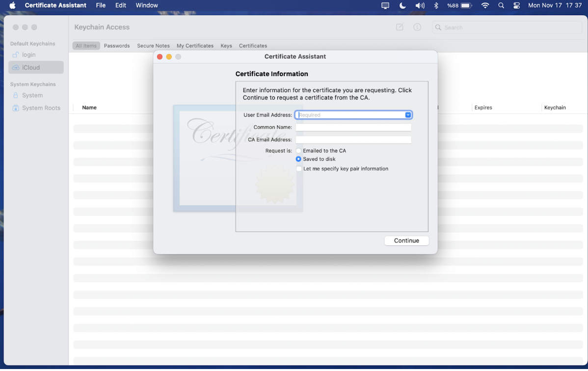Click the screen mirroring menu bar icon
Screen dimensions: 588x371
[x=385, y=5]
